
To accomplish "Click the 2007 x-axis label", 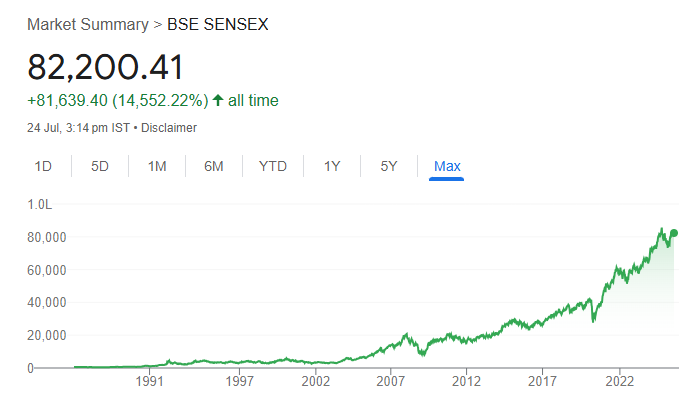I will [x=390, y=381].
